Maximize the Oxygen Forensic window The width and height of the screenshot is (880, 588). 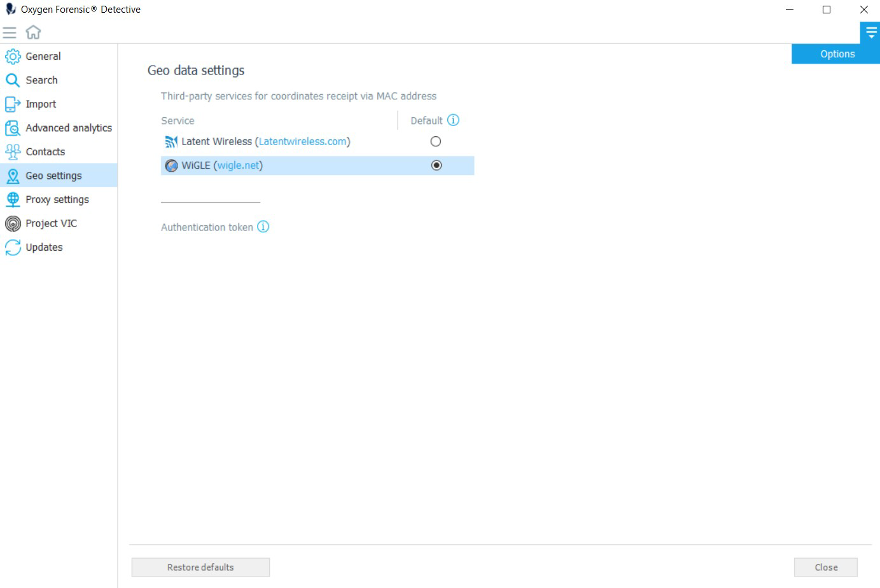[x=827, y=10]
